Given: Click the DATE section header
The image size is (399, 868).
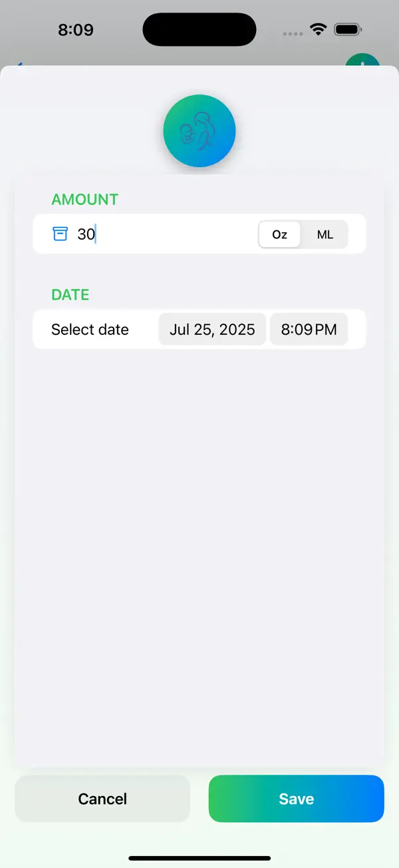Looking at the screenshot, I should [70, 294].
